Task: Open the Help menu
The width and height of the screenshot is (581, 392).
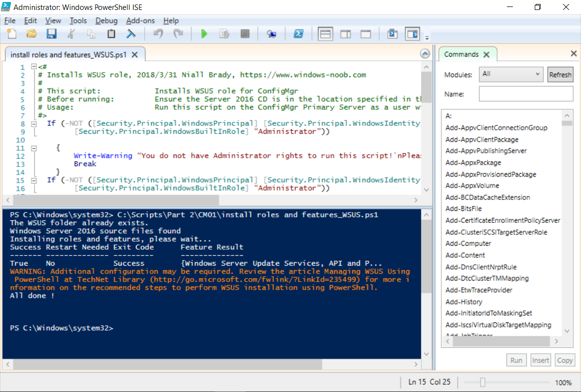Action: [x=171, y=21]
